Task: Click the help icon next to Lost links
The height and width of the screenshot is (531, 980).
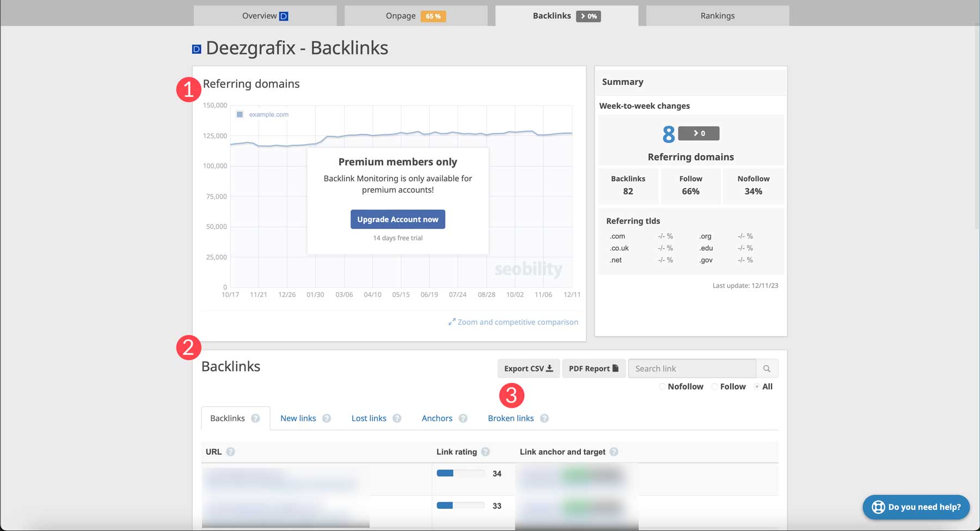Action: pos(397,418)
